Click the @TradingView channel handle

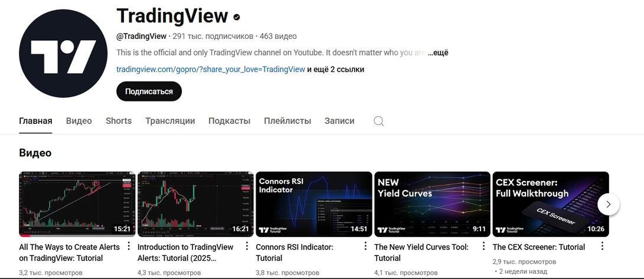point(141,36)
